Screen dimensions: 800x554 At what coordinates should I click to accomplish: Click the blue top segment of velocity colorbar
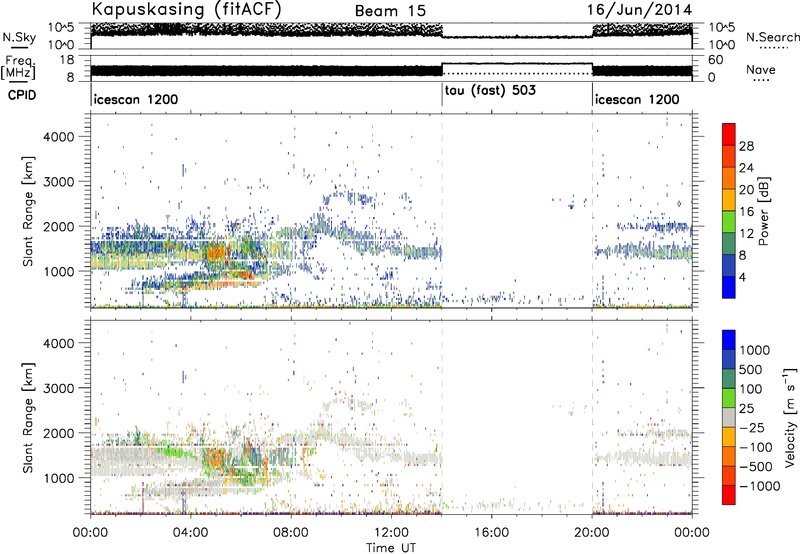tap(729, 340)
